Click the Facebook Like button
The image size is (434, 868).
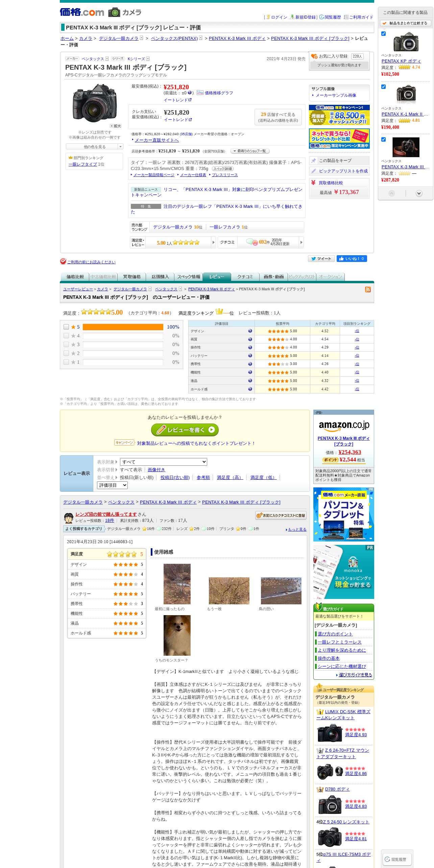point(352,259)
